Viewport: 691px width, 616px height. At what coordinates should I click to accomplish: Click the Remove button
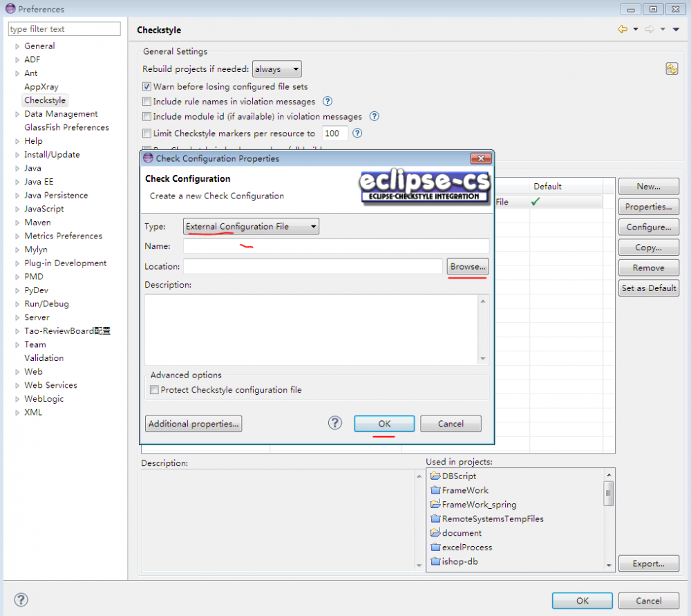pyautogui.click(x=648, y=268)
